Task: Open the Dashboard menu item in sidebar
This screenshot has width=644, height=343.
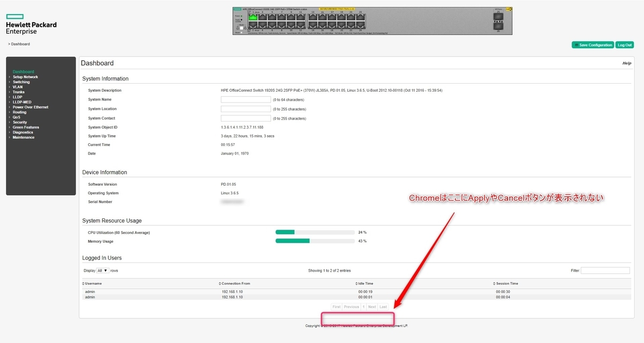Action: pyautogui.click(x=23, y=71)
